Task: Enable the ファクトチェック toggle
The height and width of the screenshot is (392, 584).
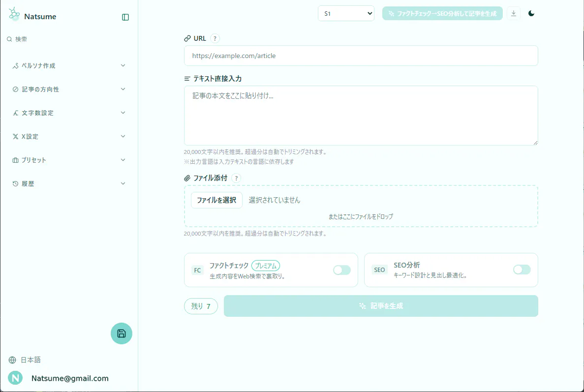Action: click(x=342, y=270)
